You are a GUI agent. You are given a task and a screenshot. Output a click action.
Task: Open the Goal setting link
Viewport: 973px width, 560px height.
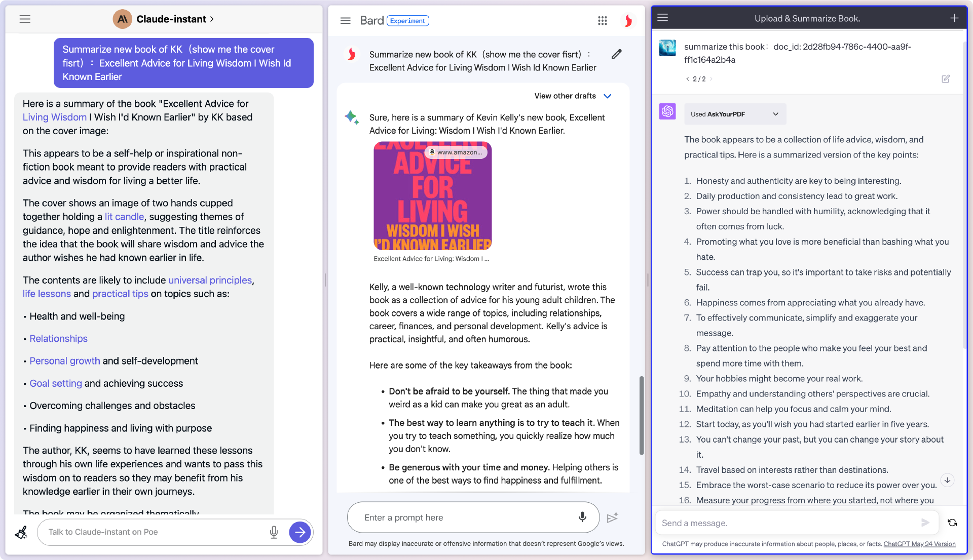point(56,384)
